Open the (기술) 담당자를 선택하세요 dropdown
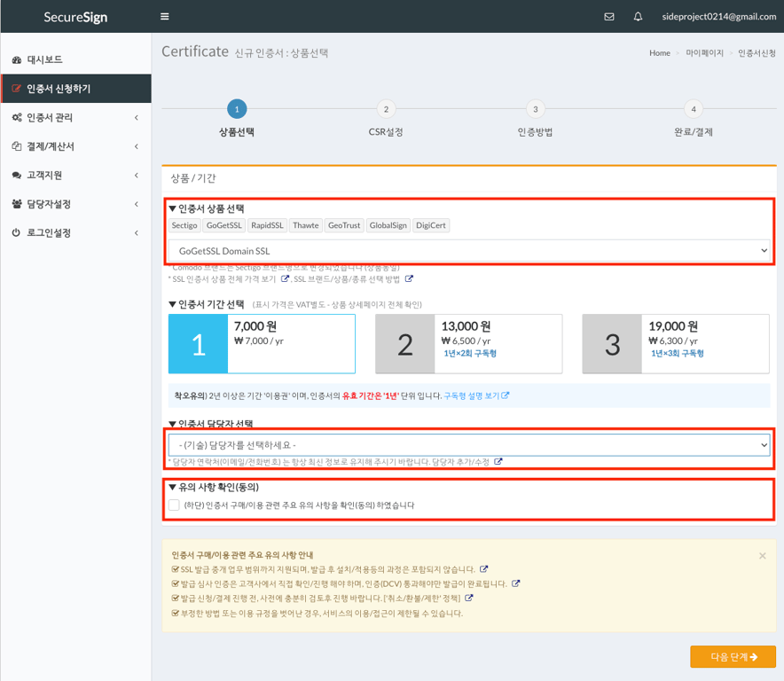784x681 pixels. (x=469, y=444)
